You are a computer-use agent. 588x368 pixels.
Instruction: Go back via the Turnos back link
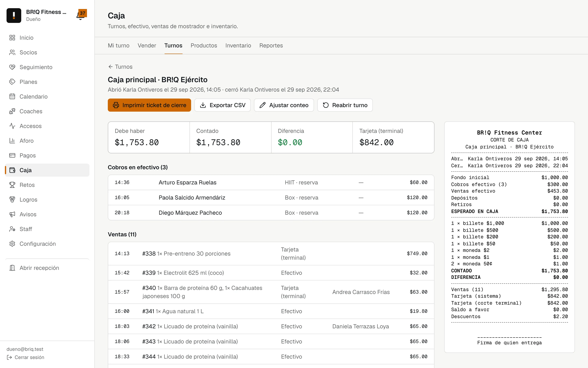click(120, 67)
